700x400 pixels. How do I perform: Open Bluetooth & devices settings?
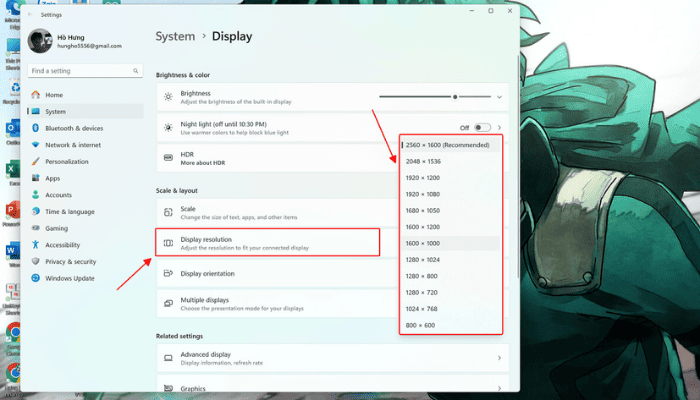coord(73,128)
